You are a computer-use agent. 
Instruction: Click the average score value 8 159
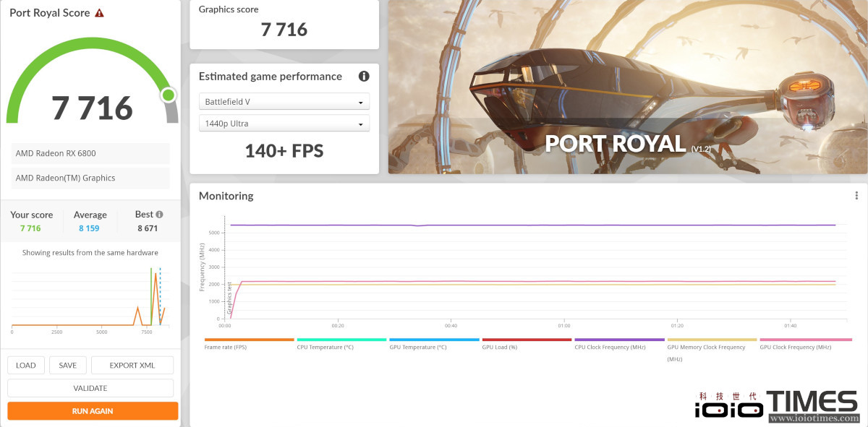89,228
